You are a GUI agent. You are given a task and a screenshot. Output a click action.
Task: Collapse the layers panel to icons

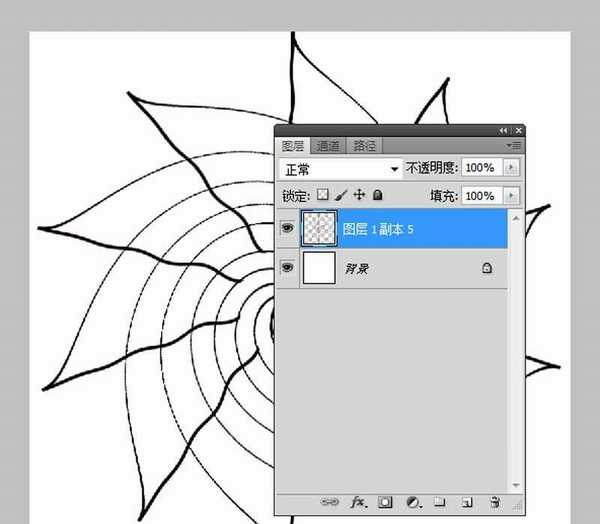click(x=503, y=131)
